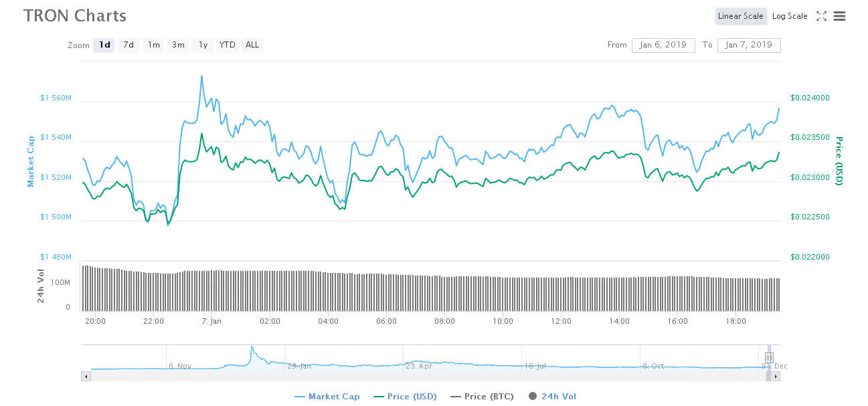This screenshot has width=868, height=406.
Task: Click the 12:00 time axis label
Action: 561,321
